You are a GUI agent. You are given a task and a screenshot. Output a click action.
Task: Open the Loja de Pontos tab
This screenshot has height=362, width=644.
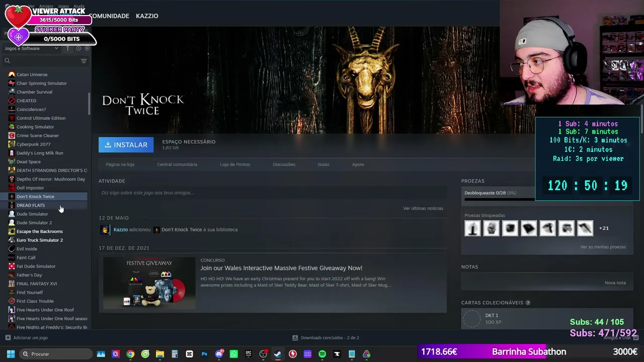click(235, 164)
